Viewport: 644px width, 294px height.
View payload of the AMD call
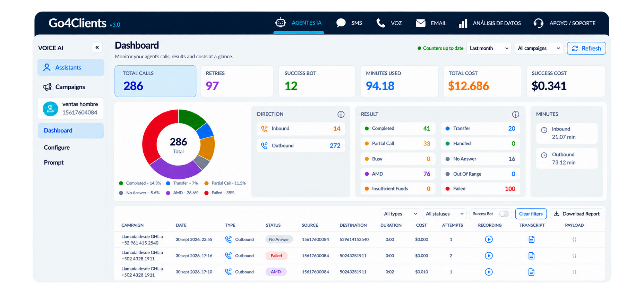pyautogui.click(x=574, y=272)
